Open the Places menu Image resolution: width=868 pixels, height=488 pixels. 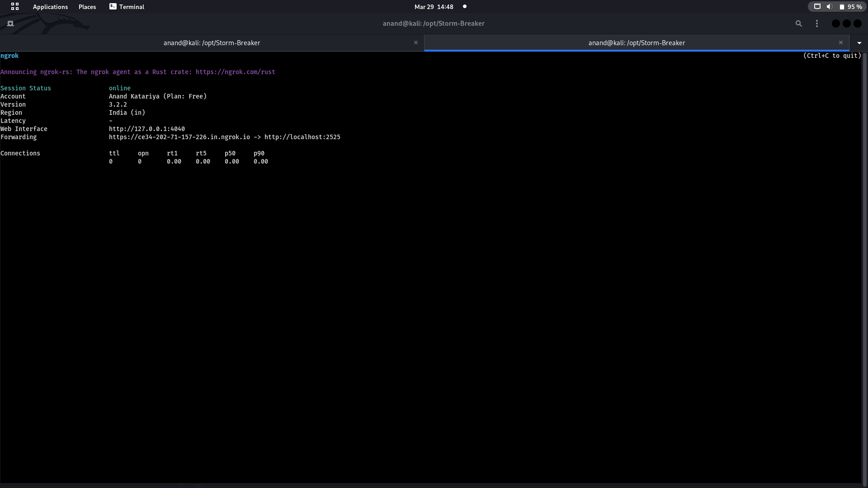[x=87, y=7]
